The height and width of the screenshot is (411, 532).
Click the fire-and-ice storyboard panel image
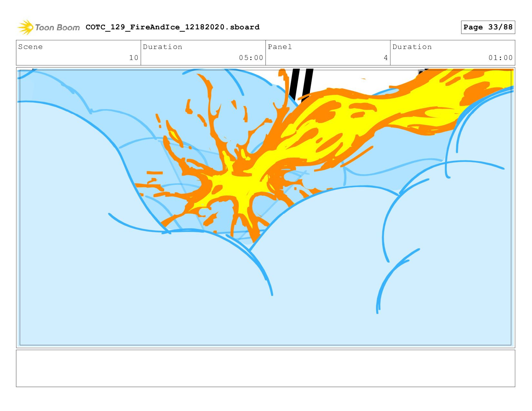(265, 208)
